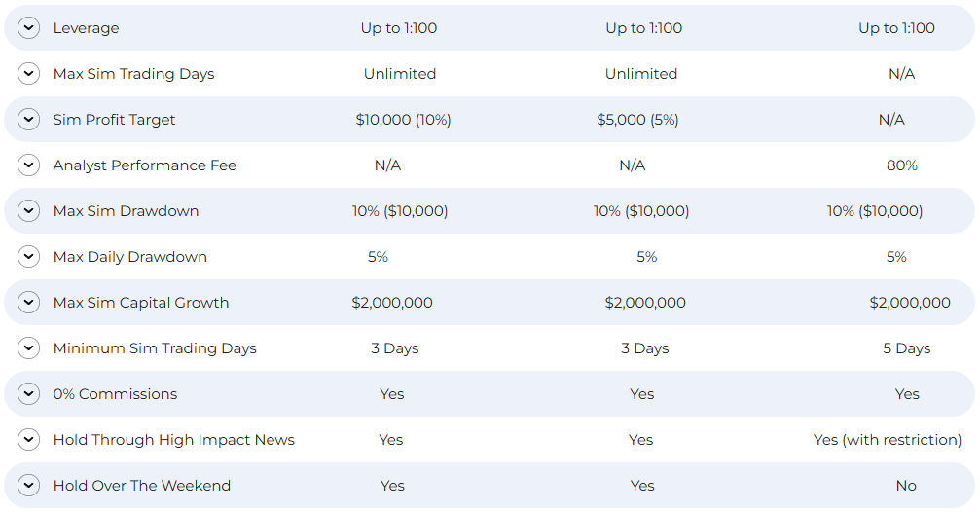The height and width of the screenshot is (512, 980).
Task: Select the Sim Profit Target label
Action: [115, 120]
